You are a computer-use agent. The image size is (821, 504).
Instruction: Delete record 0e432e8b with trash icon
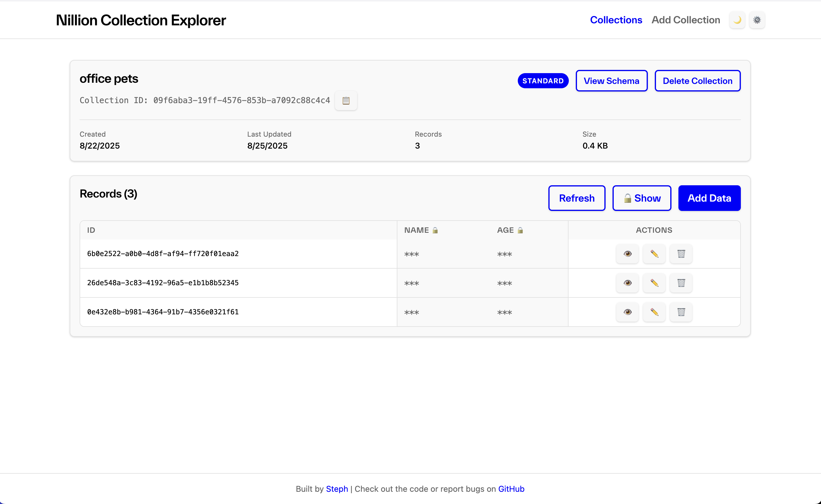681,312
